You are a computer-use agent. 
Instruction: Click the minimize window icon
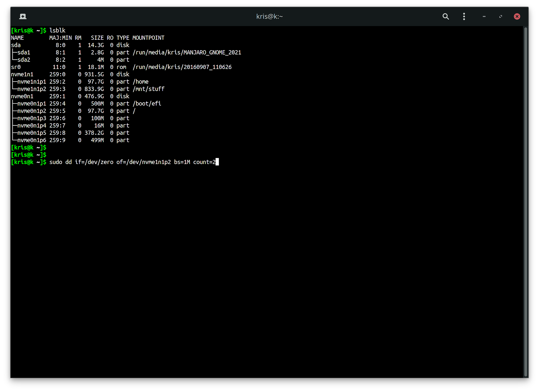[484, 16]
